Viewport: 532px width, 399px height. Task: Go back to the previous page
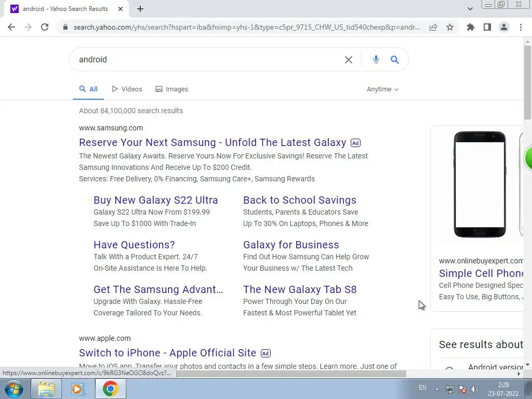(11, 27)
